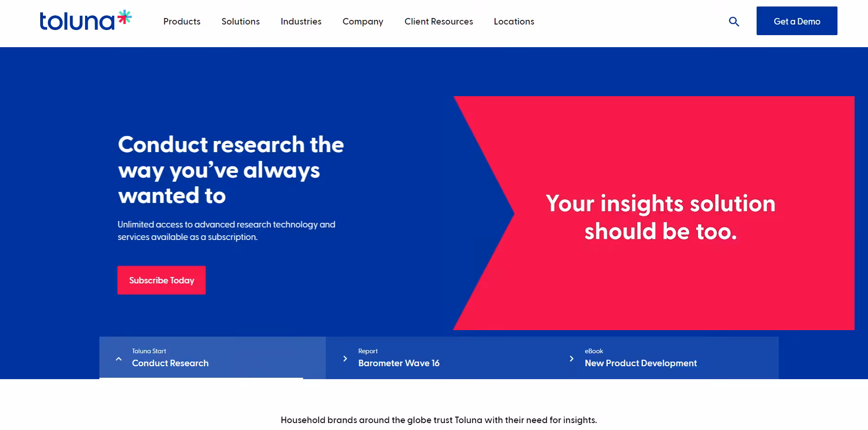Click the 'Unlimited access to advanced research' text

click(226, 230)
